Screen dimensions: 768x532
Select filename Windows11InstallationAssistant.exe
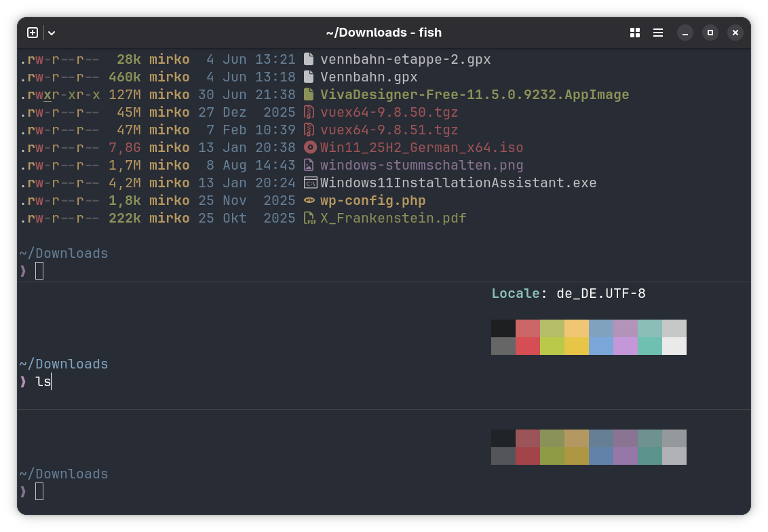pos(459,183)
